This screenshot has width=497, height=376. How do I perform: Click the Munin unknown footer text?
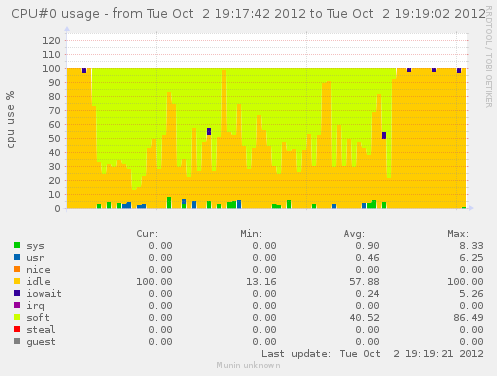coord(248,365)
